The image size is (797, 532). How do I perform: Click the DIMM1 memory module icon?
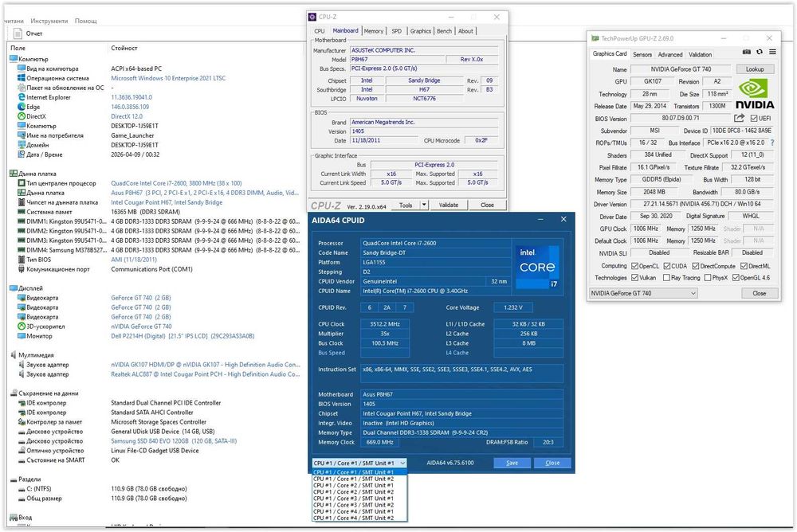point(22,221)
